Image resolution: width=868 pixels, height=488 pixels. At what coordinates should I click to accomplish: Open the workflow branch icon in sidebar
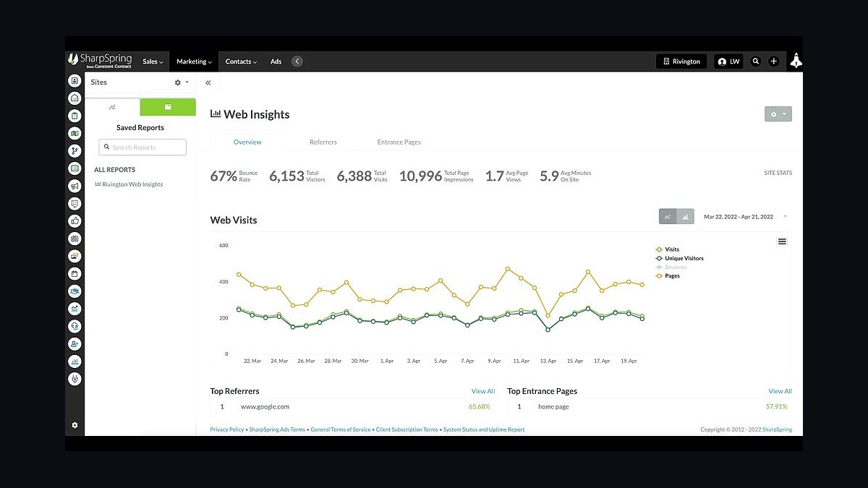pos(75,150)
